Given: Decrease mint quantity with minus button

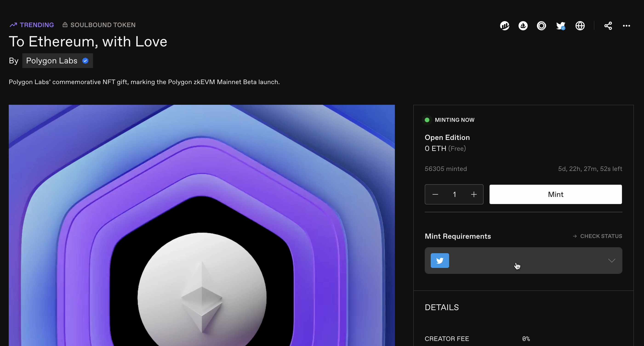Looking at the screenshot, I should 435,194.
